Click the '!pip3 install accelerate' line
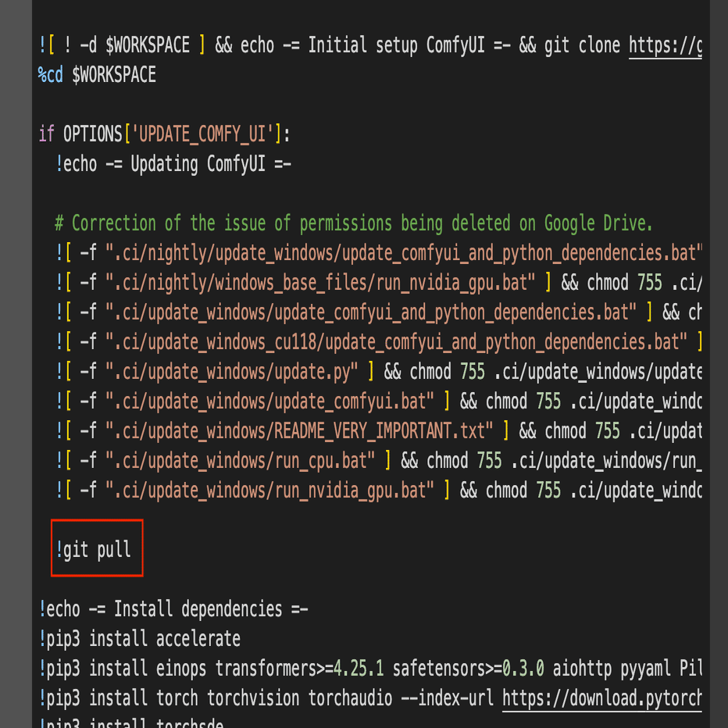728x728 pixels. [139, 639]
